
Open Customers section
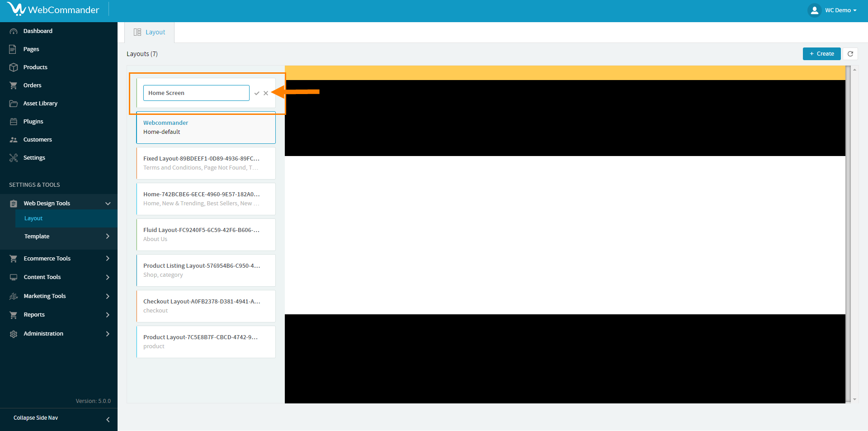pos(38,140)
